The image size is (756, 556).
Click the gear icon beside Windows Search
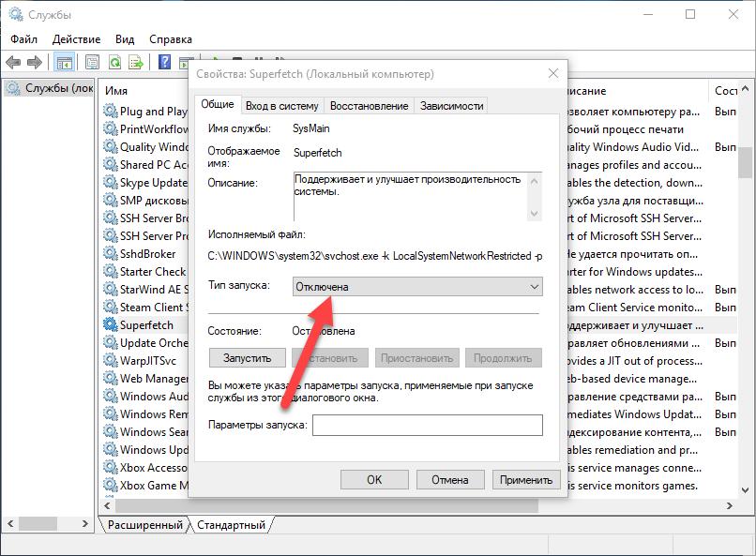(x=111, y=432)
